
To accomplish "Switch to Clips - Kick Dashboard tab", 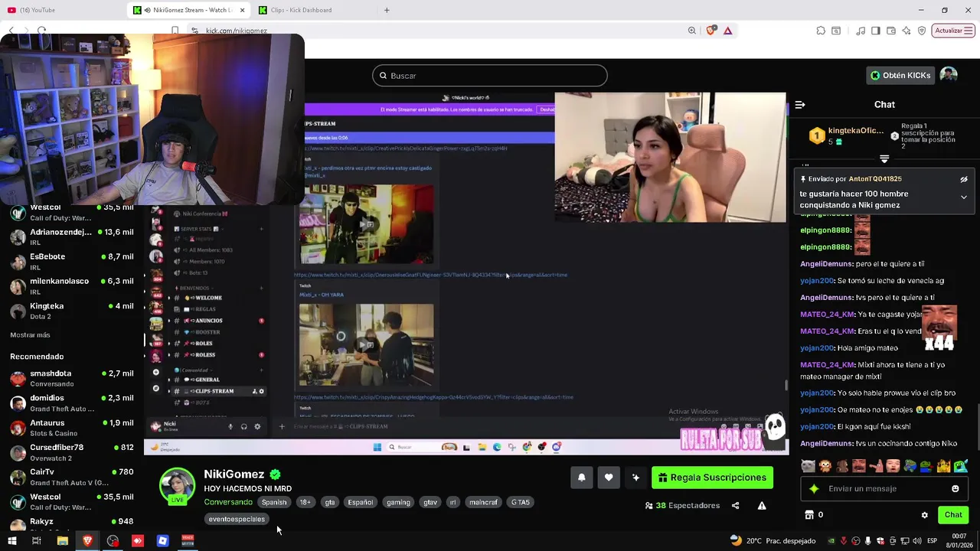I will 314,10.
